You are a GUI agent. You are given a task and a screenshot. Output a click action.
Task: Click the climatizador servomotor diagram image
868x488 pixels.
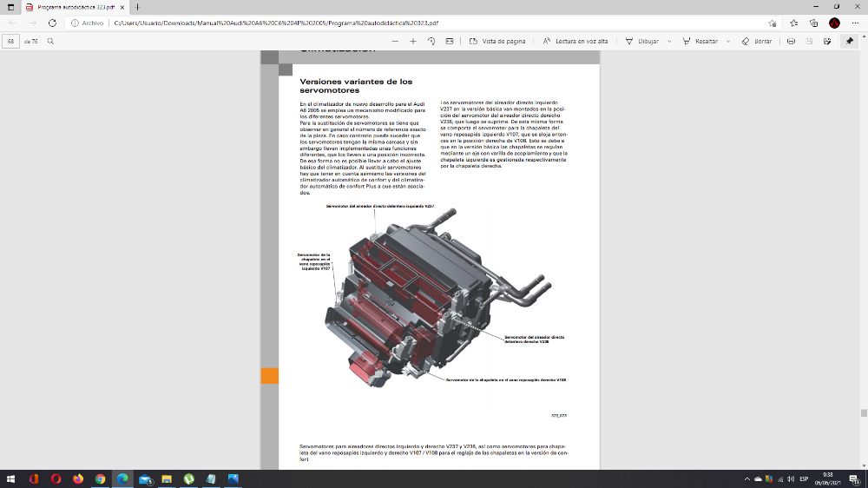pyautogui.click(x=437, y=298)
